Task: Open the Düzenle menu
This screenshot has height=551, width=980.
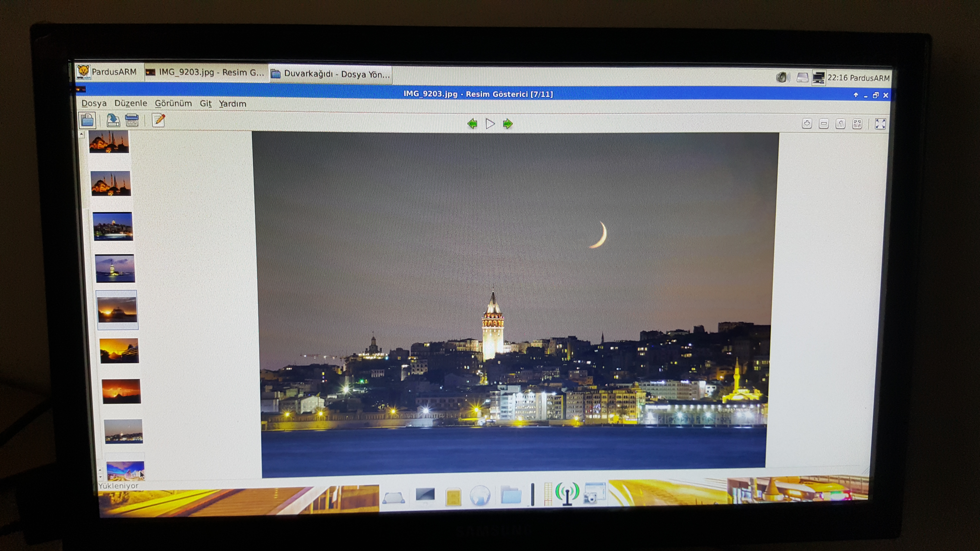Action: (x=130, y=103)
